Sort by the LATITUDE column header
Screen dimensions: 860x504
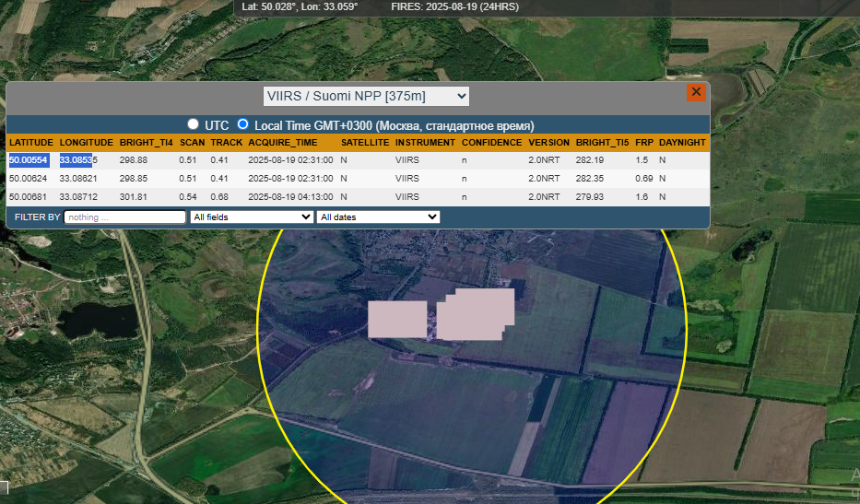click(31, 143)
